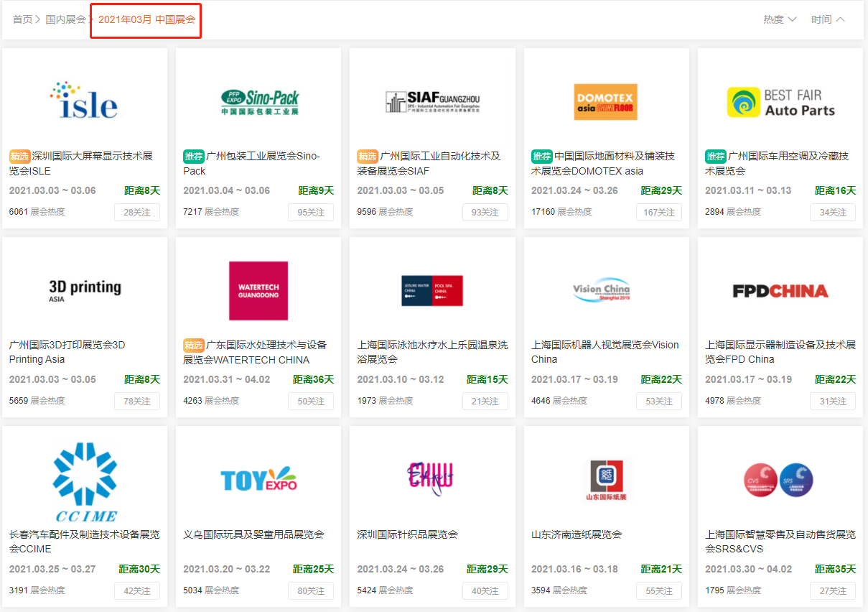Open 上海国际智慧零售及自动售货展览会SRS&CVS title

[x=780, y=542]
